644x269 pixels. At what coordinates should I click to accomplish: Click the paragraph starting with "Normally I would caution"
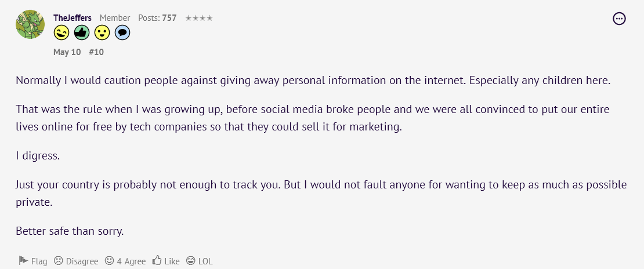click(313, 80)
